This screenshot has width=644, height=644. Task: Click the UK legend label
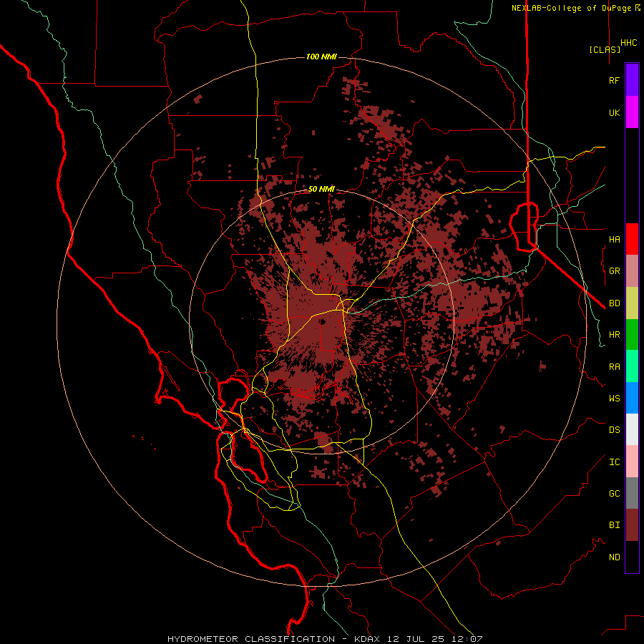(614, 112)
